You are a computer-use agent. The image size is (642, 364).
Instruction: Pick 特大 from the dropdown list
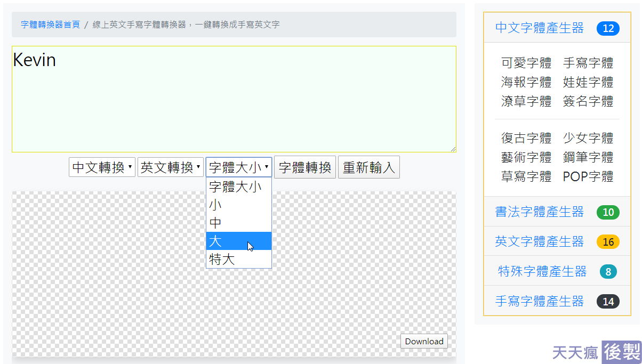click(x=239, y=260)
